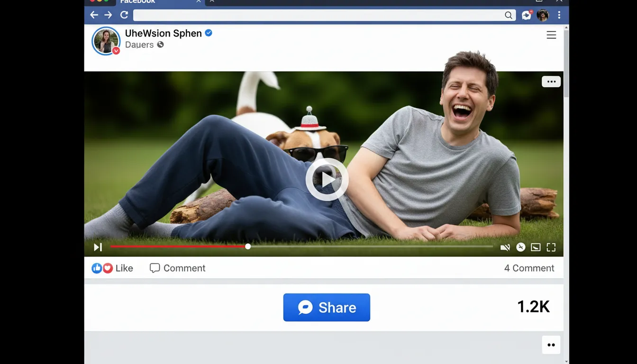Click the video settings icon

pyautogui.click(x=520, y=247)
